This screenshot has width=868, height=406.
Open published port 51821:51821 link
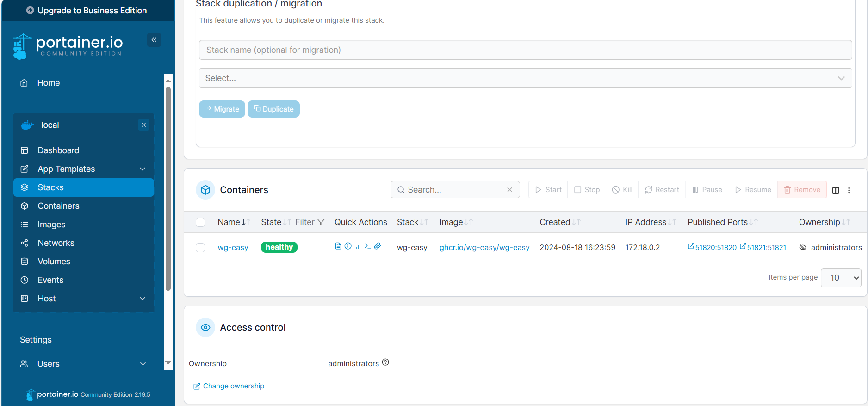click(x=763, y=247)
